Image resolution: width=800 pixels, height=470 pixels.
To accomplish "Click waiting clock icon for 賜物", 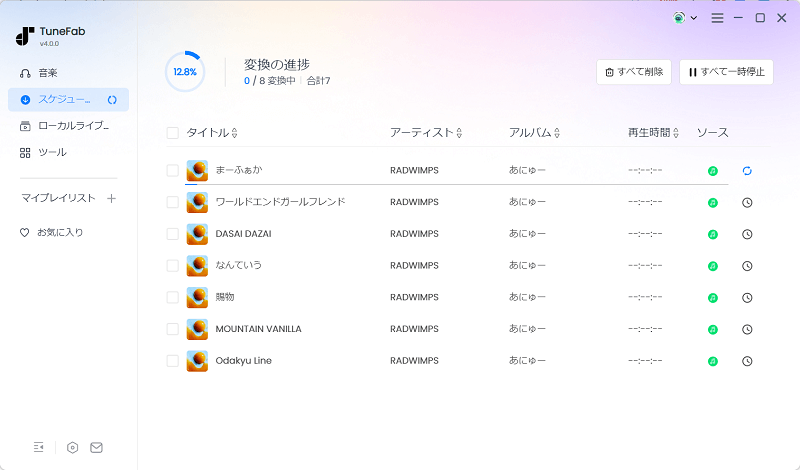I will click(747, 298).
